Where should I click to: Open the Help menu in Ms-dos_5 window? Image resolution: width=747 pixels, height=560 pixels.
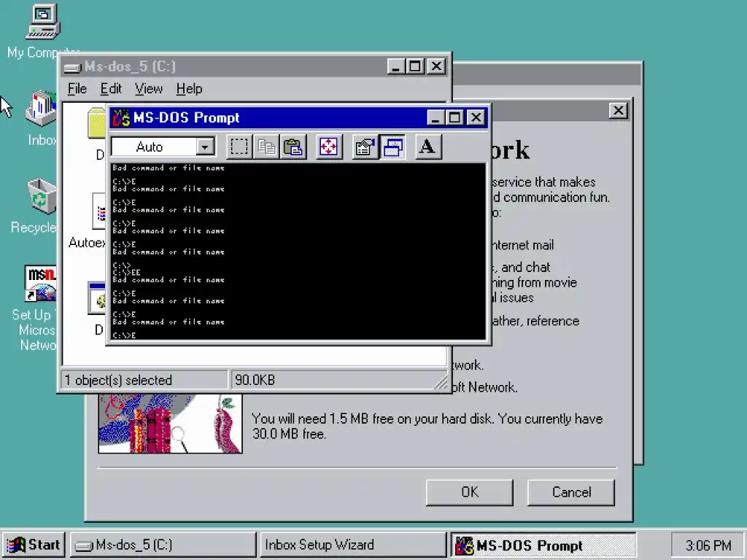[189, 89]
